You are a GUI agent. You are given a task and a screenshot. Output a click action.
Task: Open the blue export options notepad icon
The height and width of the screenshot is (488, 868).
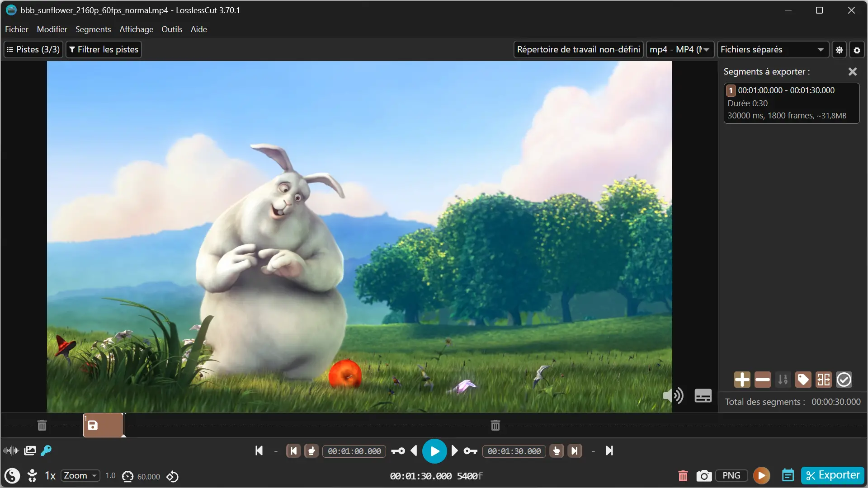tap(788, 475)
